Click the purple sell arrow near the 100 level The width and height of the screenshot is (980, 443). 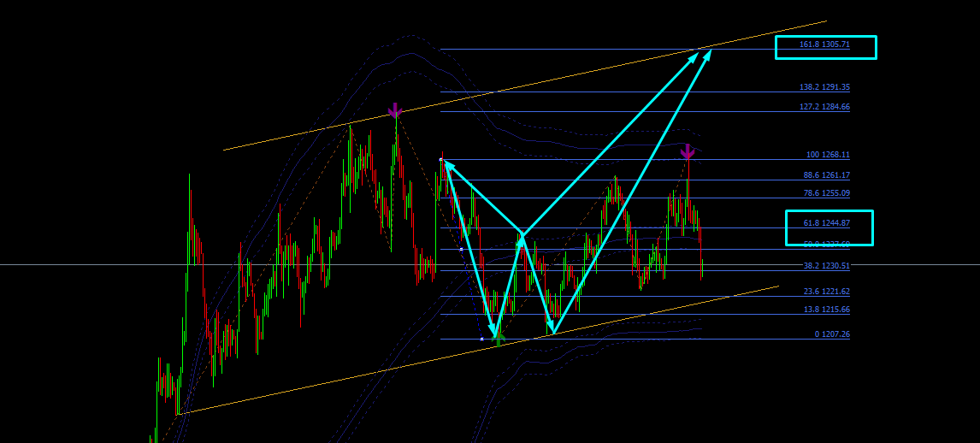(x=688, y=151)
